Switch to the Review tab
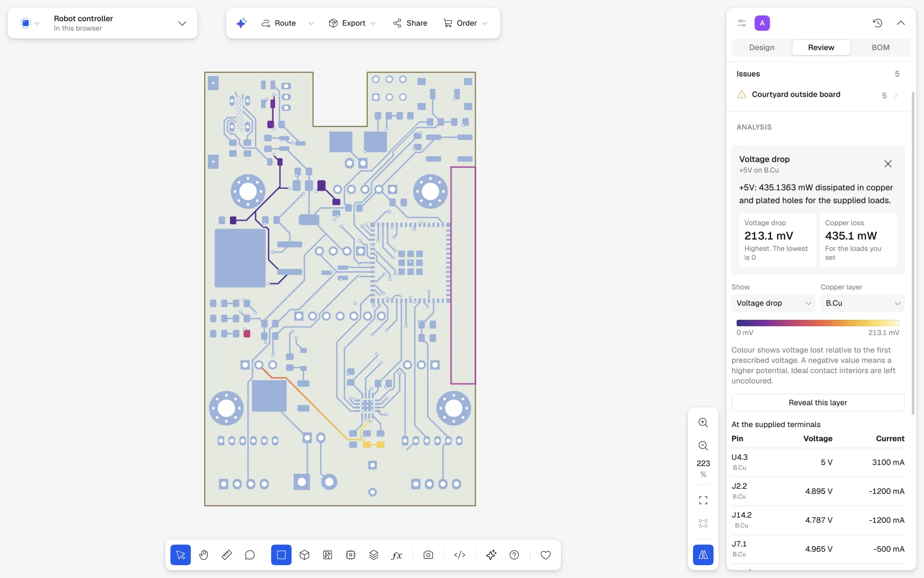The height and width of the screenshot is (578, 924). tap(821, 47)
